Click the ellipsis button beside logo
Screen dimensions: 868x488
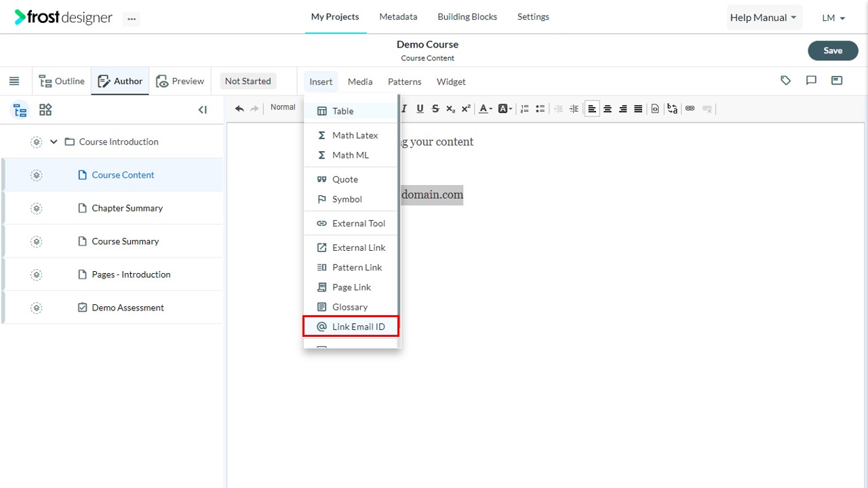[132, 18]
